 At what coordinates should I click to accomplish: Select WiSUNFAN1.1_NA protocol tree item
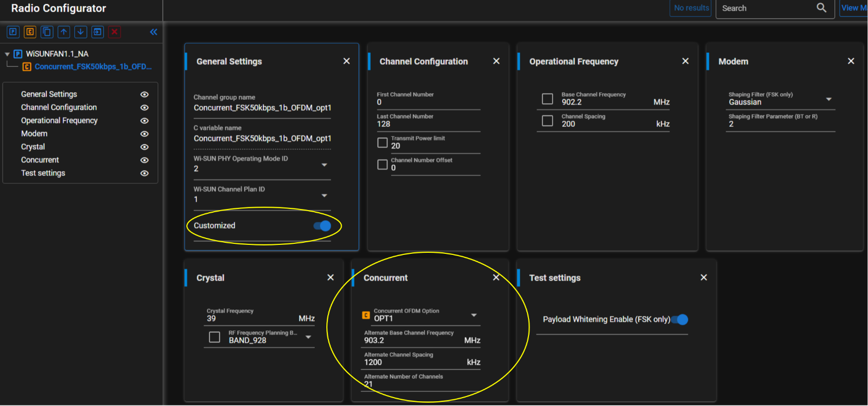coord(57,54)
